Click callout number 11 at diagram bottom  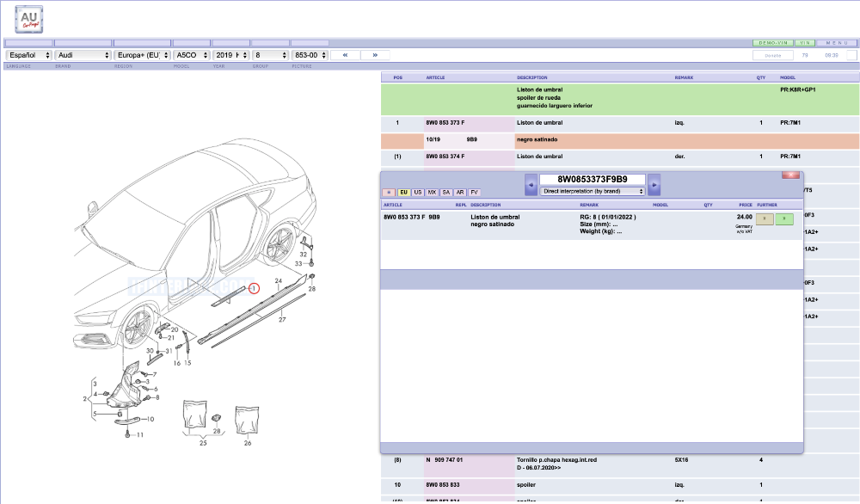pos(140,434)
